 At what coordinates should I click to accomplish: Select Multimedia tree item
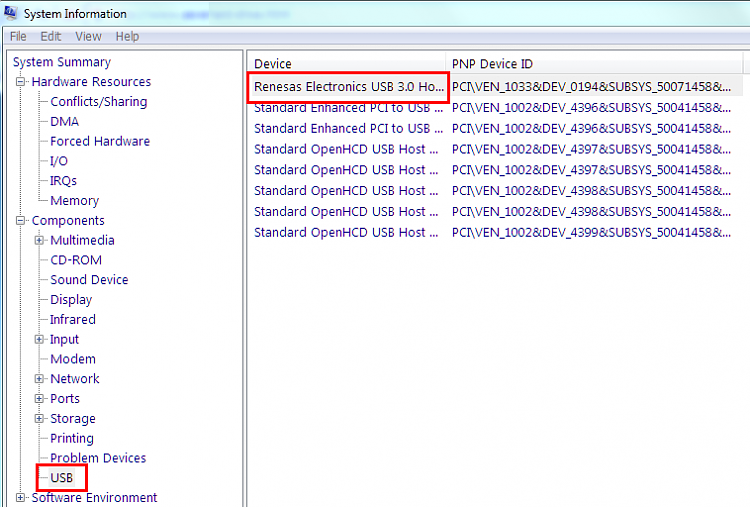82,240
